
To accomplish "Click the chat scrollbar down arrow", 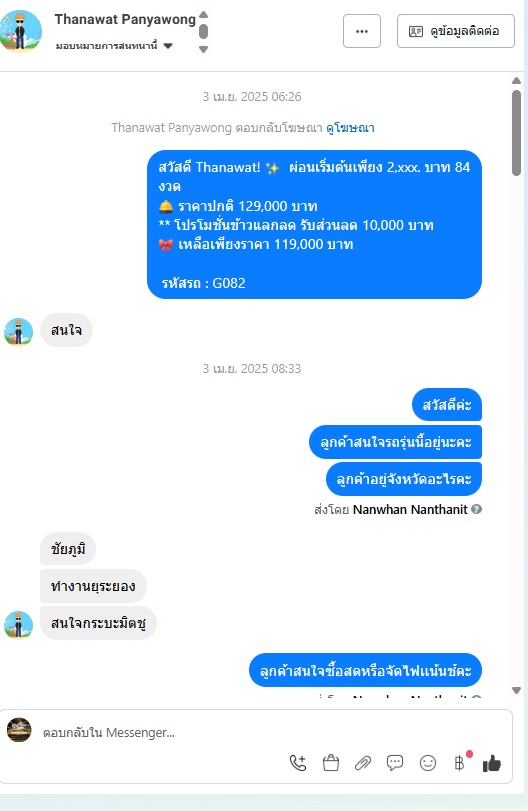I will click(516, 690).
